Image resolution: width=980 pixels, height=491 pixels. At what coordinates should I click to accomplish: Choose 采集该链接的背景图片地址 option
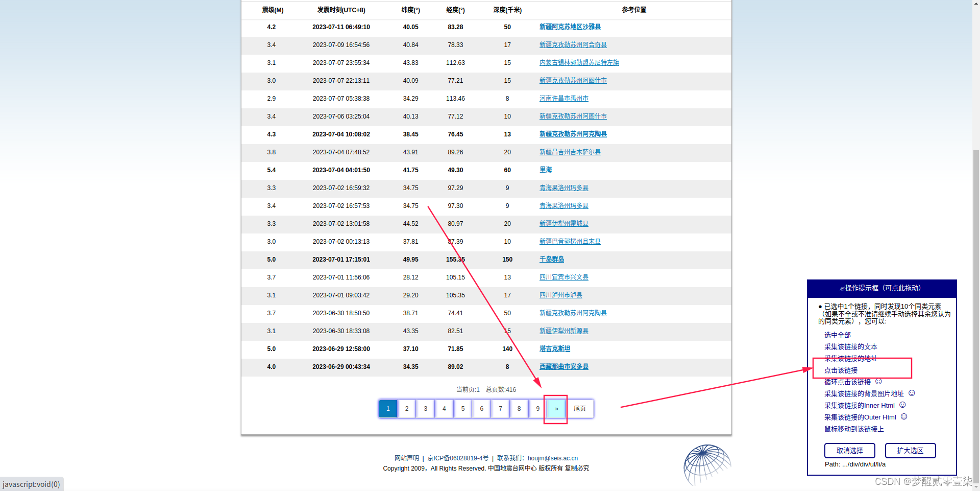click(864, 394)
